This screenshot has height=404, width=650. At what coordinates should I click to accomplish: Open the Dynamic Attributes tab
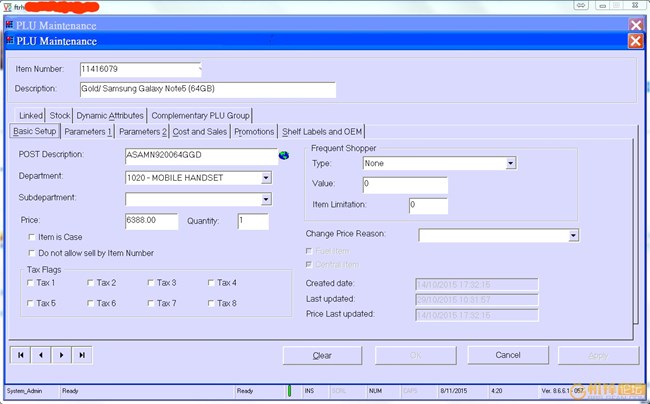[x=110, y=115]
